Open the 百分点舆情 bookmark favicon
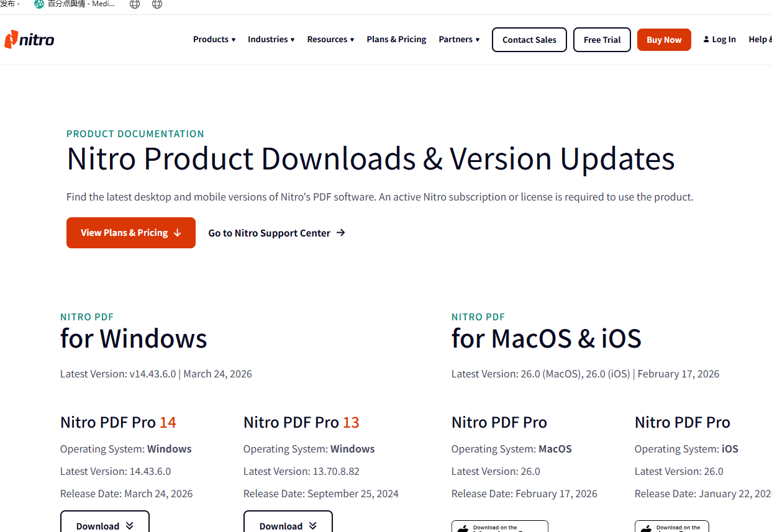This screenshot has width=772, height=532. pos(39,4)
